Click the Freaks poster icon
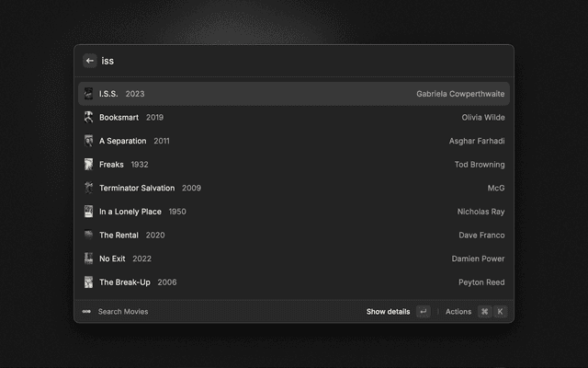588x368 pixels. [x=88, y=165]
